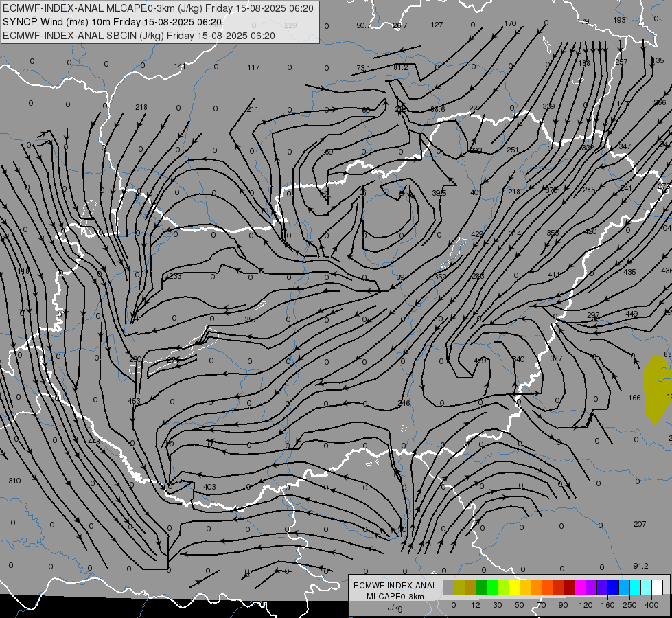
Task: Click the map value 127
Action: pos(437,25)
